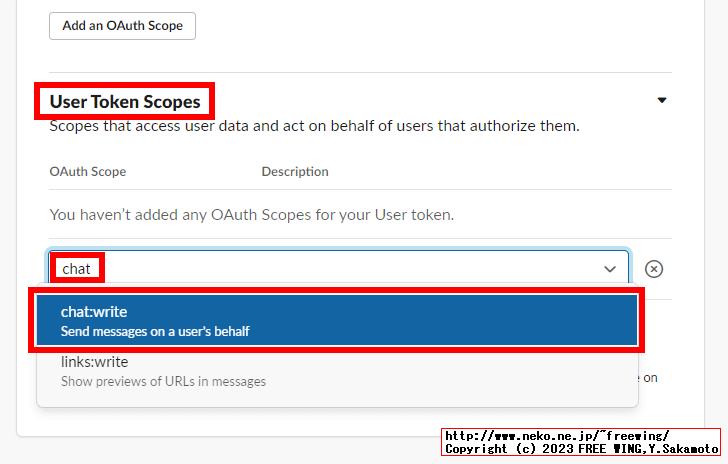
Task: Click the scopes access user data description
Action: [314, 126]
